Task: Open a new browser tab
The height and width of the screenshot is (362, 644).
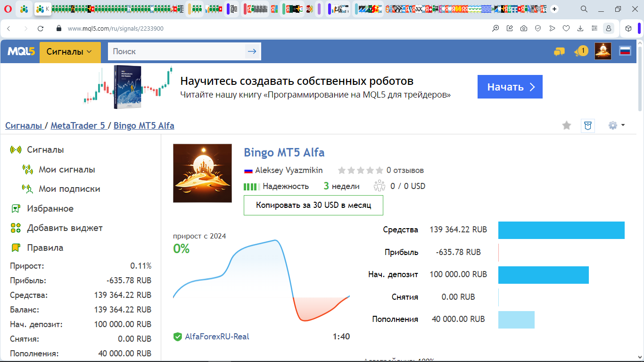Action: pos(554,9)
